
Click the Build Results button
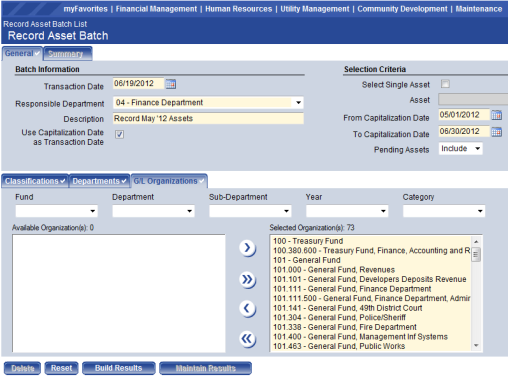point(118,368)
